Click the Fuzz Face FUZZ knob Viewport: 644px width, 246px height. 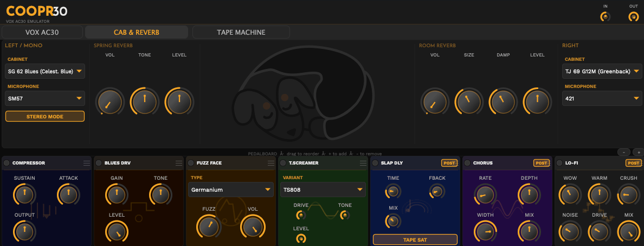209,226
